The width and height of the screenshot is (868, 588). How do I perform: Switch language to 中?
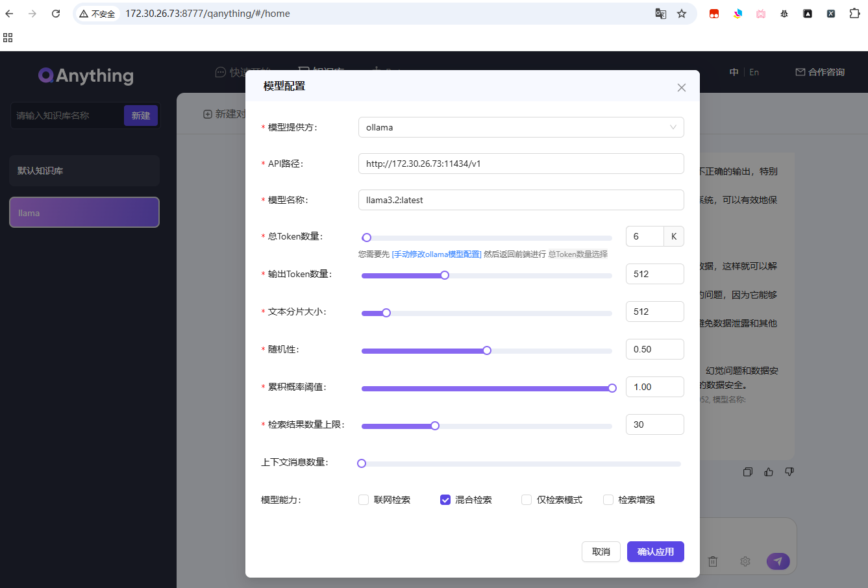(x=734, y=72)
